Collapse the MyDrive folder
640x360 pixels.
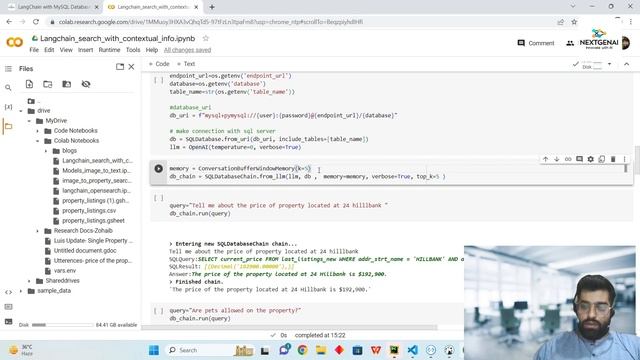click(29, 121)
